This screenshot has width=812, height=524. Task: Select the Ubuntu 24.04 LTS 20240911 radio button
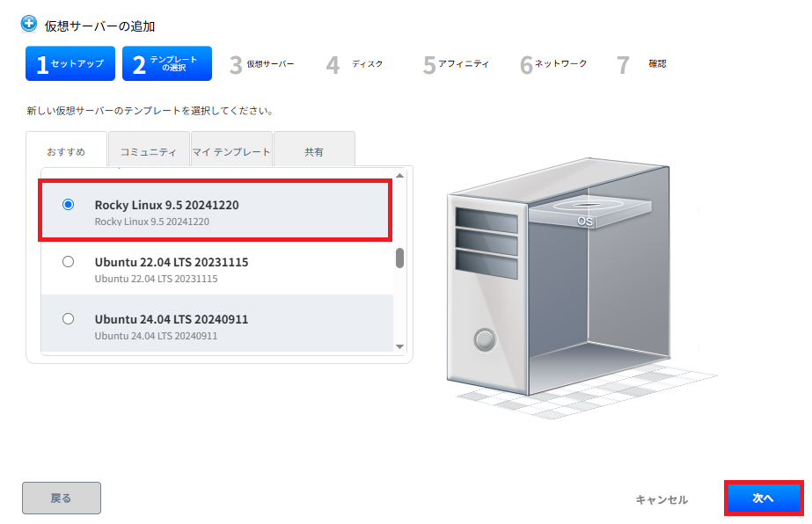(x=68, y=318)
